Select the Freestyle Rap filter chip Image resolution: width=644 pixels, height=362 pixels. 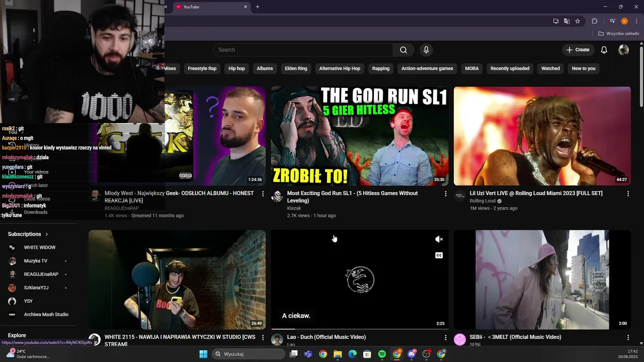pyautogui.click(x=202, y=68)
